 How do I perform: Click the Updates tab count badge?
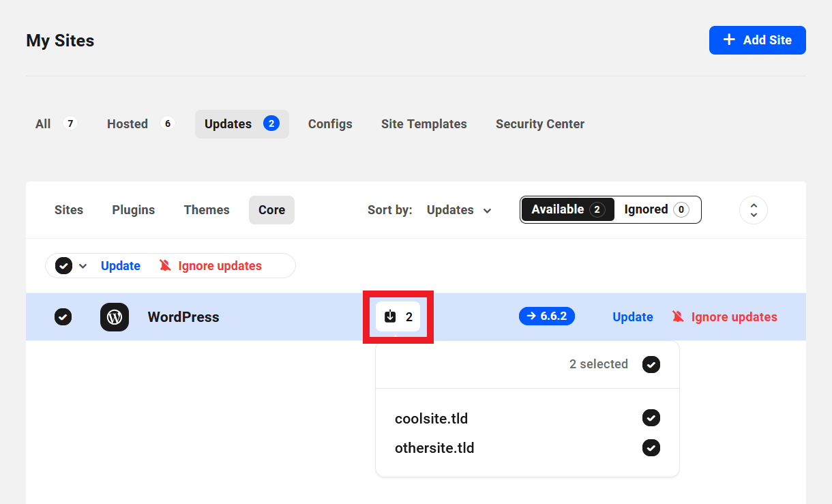point(271,123)
